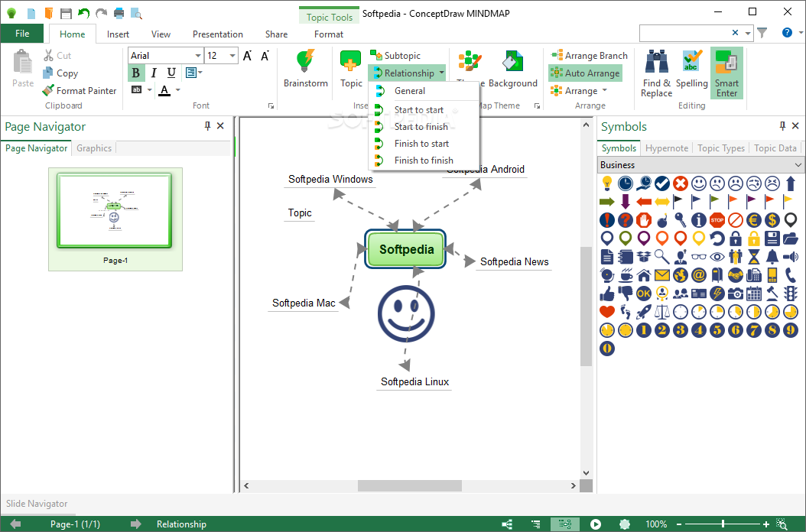Click the Arrange Branch button
The width and height of the screenshot is (806, 532).
(589, 56)
